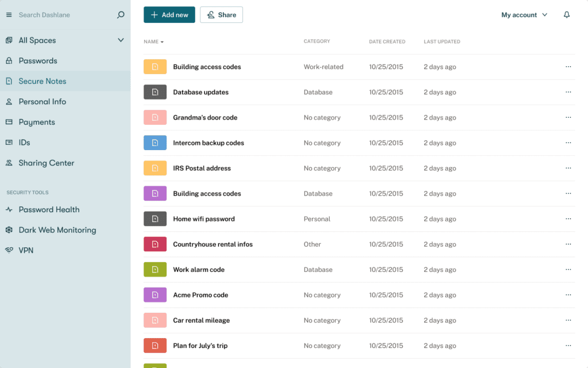Open the Sharing Center
588x368 pixels.
[x=46, y=163]
